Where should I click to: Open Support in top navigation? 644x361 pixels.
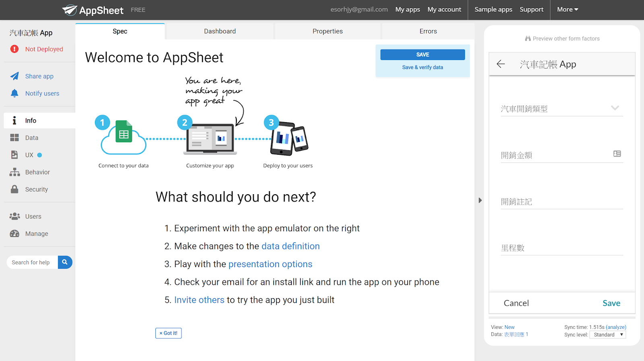[x=531, y=9]
